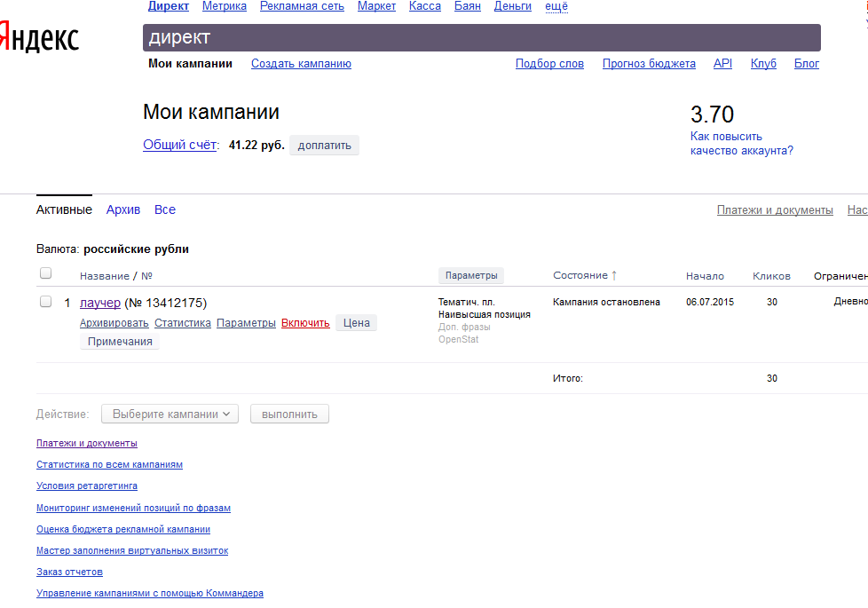Visit the Клуб link
The height and width of the screenshot is (608, 868).
point(763,64)
